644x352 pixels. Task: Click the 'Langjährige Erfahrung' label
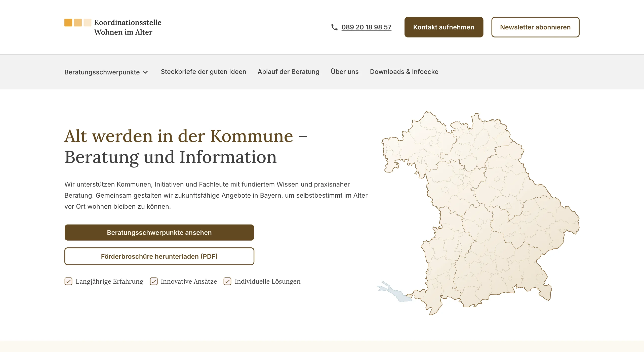(x=109, y=281)
